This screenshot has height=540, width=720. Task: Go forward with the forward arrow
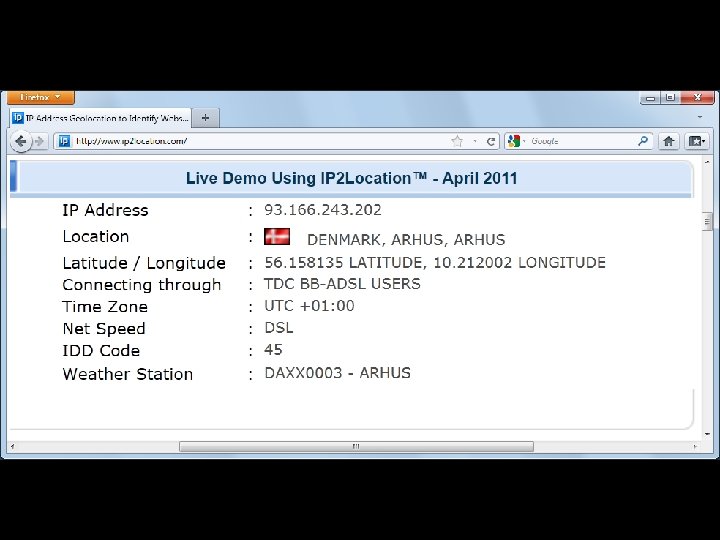point(39,141)
